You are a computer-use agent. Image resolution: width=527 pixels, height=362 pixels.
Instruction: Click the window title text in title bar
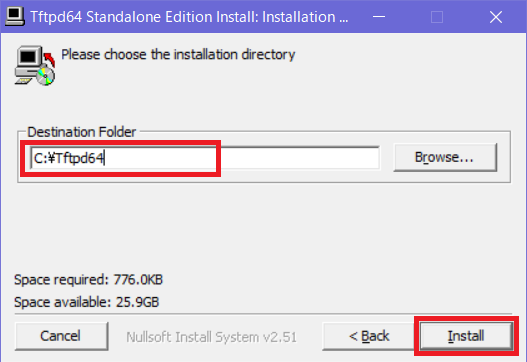point(189,17)
